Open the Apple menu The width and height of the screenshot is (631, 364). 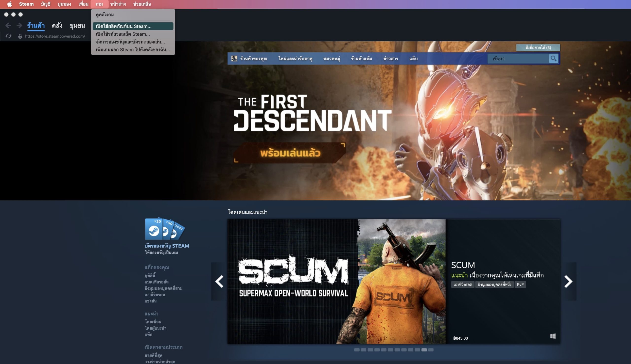(9, 4)
